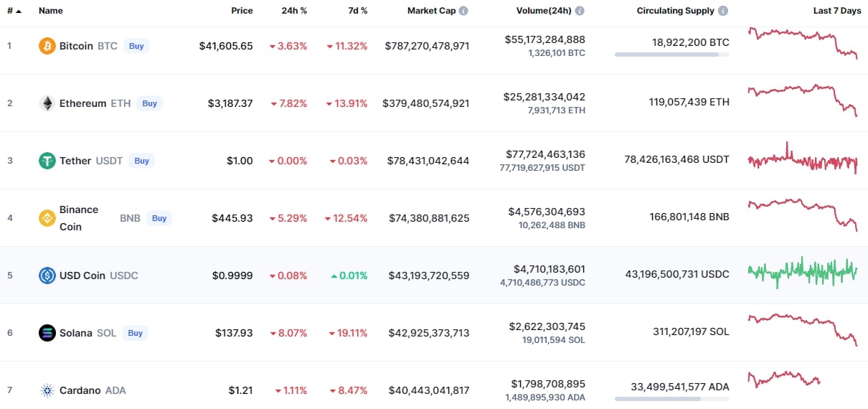The width and height of the screenshot is (868, 409).
Task: Click Buy button next to Bitcoin
Action: tap(136, 46)
